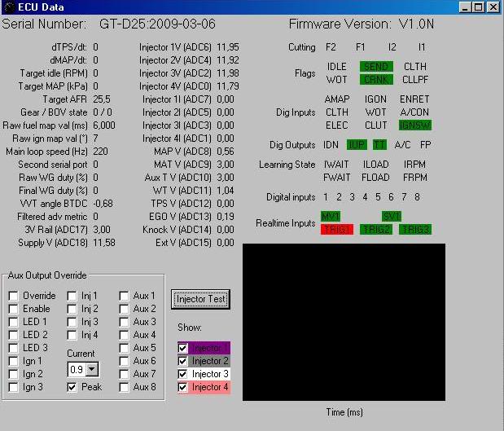This screenshot has height=431, width=504.
Task: Click the IUP digital output indicator
Action: 357,145
